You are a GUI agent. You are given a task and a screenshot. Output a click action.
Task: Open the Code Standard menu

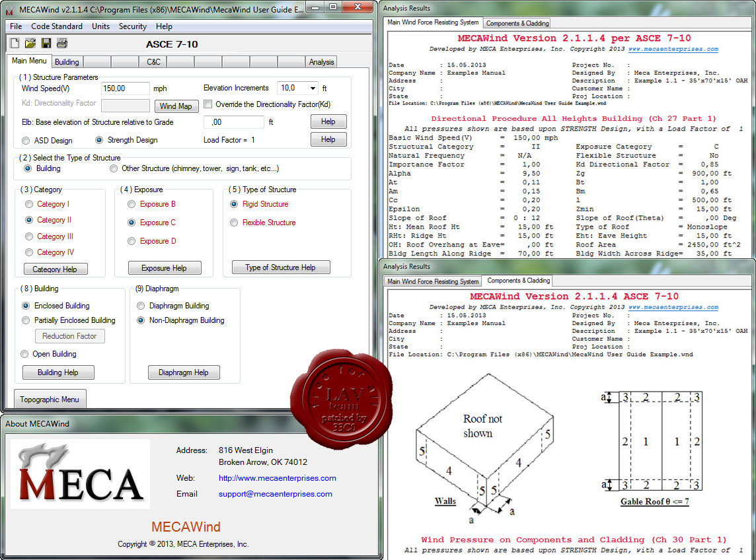(57, 26)
